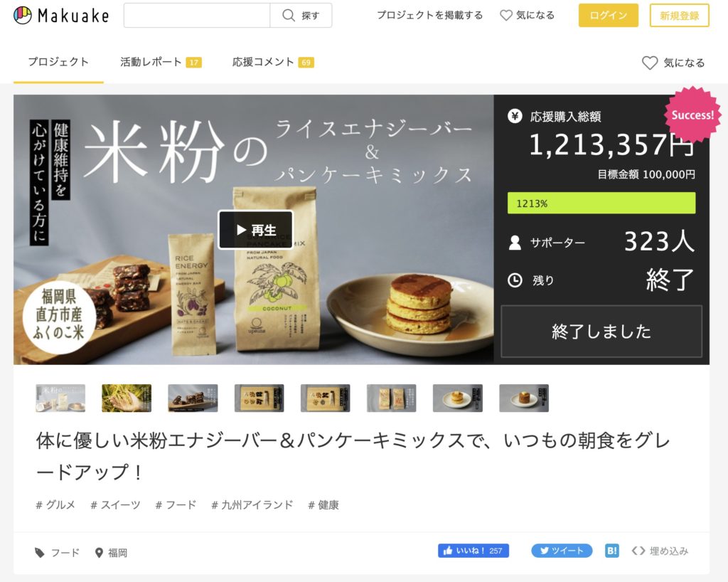728x582 pixels.
Task: Open the 応援コメント tab
Action: pos(273,62)
